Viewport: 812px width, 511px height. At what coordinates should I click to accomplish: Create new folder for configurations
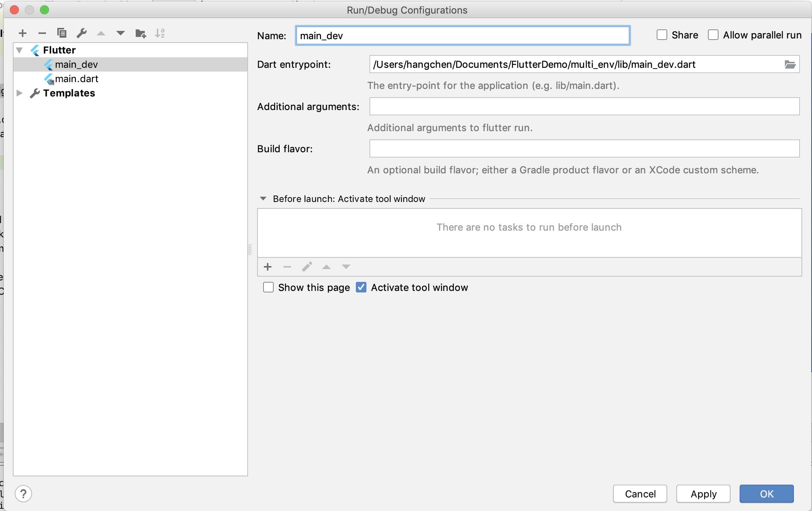[x=141, y=33]
